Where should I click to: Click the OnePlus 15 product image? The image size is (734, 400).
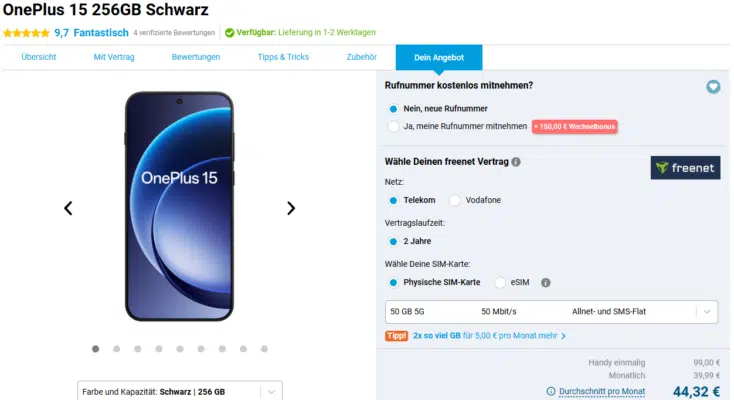click(x=179, y=207)
